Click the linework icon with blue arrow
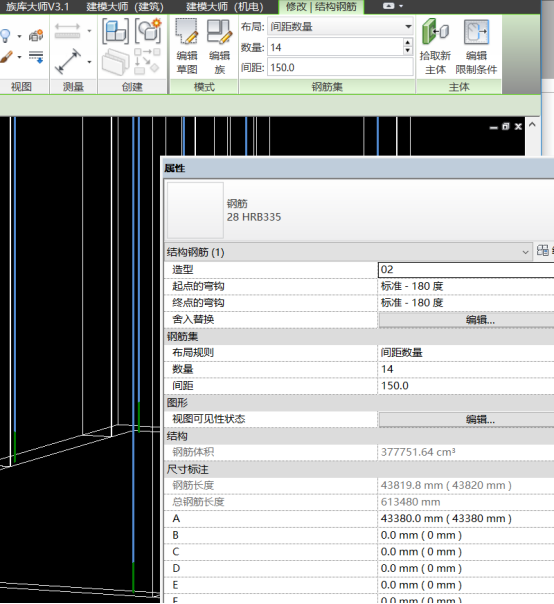Screen dimensions: 554x604 click(36, 57)
